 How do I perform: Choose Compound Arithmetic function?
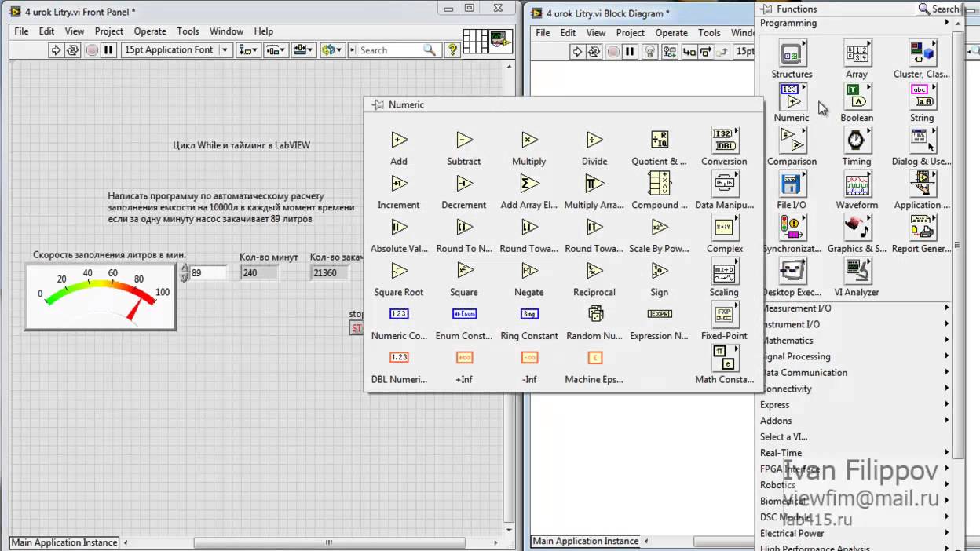(x=660, y=184)
